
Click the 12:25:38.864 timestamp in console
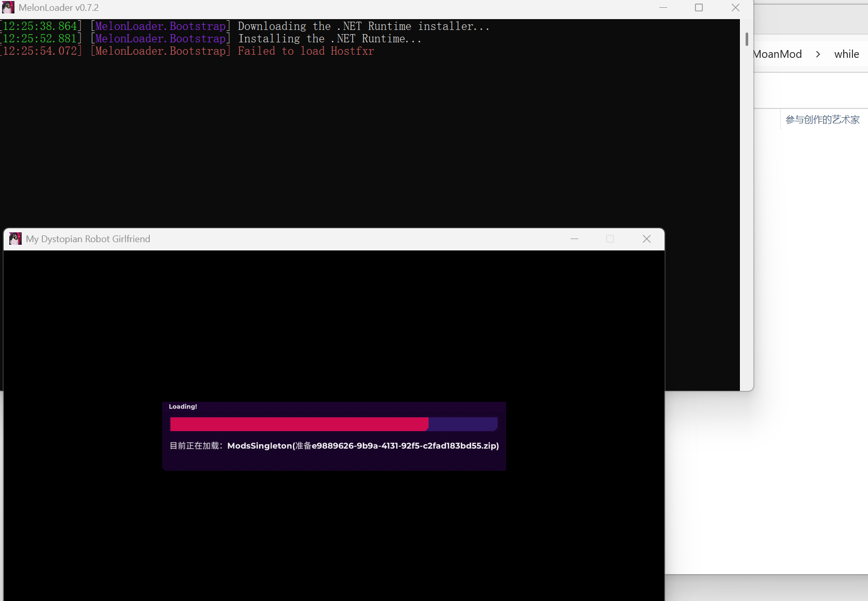point(41,26)
